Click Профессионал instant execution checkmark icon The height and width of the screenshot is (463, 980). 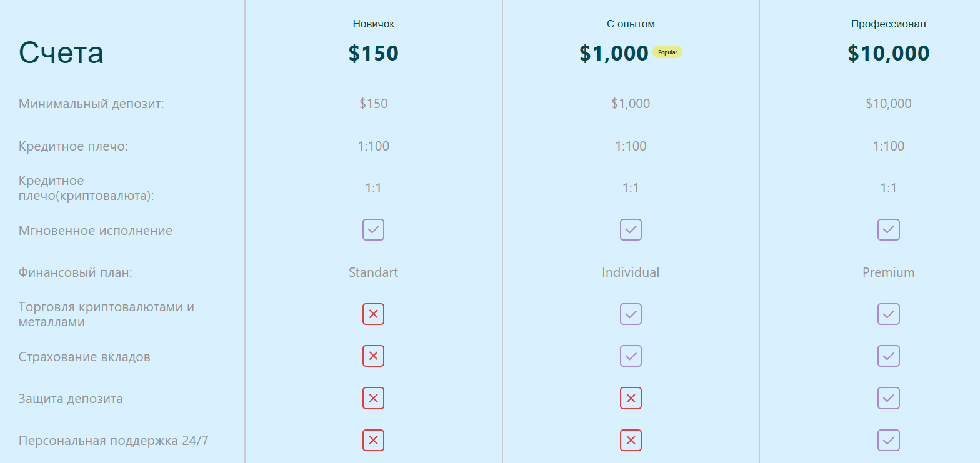pos(888,230)
